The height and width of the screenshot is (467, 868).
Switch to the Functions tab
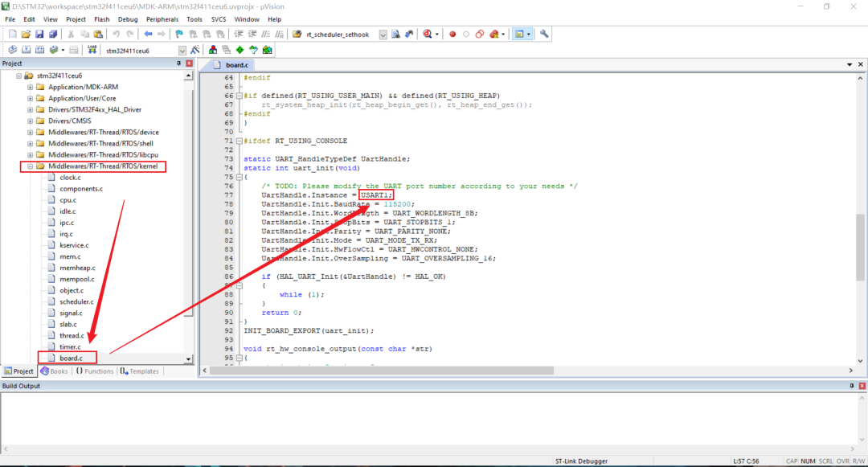(95, 371)
